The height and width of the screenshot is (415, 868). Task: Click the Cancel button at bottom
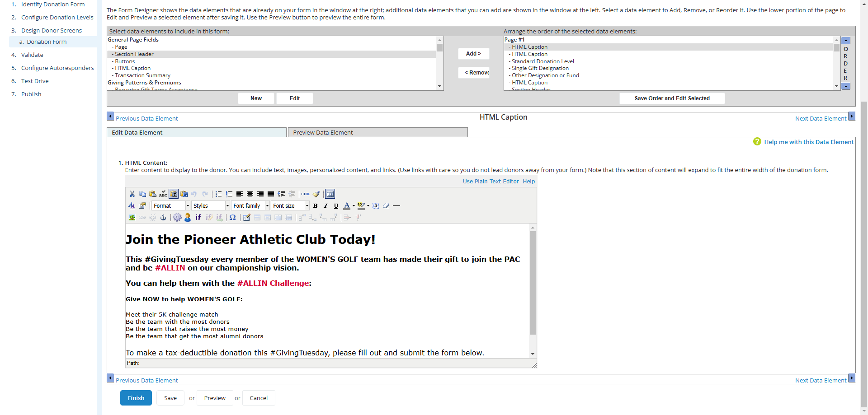(x=259, y=398)
